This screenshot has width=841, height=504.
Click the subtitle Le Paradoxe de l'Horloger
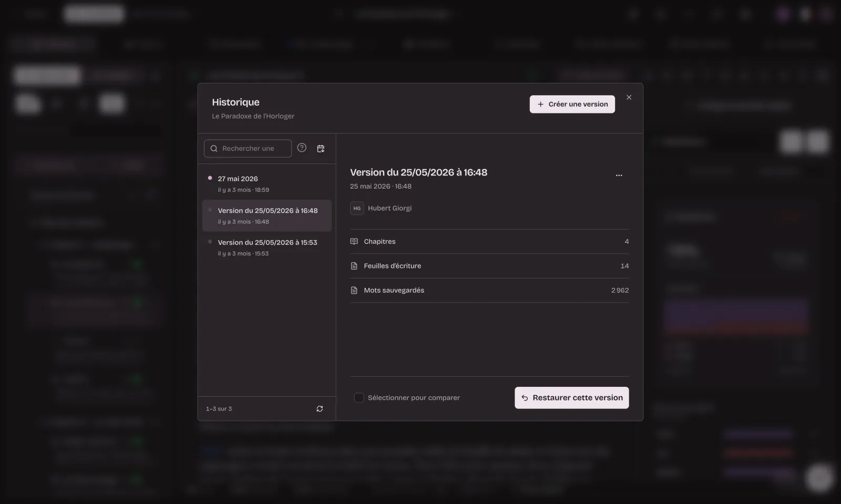click(253, 116)
